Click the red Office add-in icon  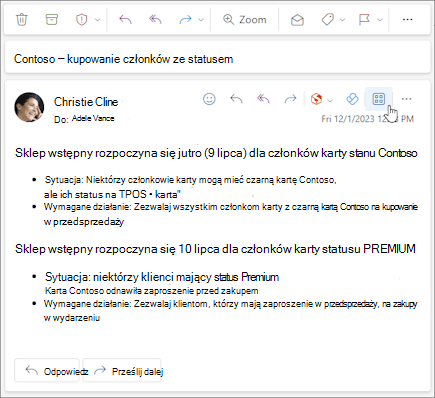point(316,99)
